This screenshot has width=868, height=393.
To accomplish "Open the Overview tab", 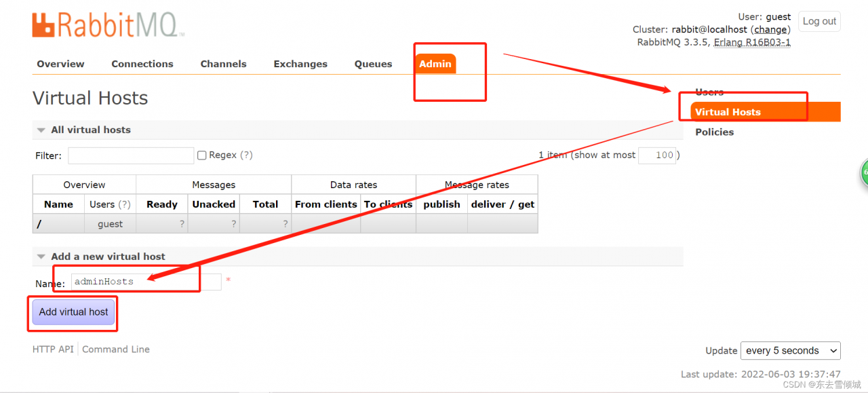I will click(61, 64).
